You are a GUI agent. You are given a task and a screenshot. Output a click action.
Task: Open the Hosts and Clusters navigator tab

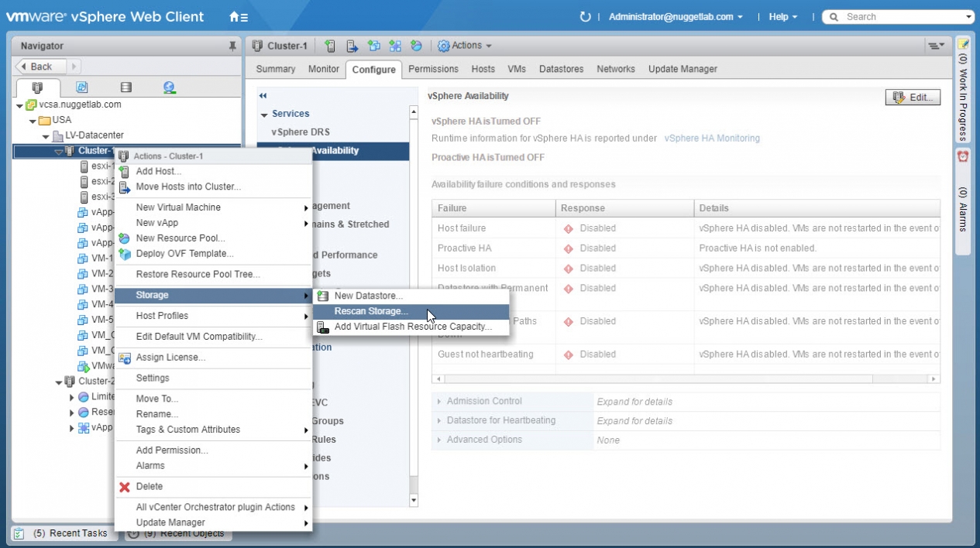36,87
